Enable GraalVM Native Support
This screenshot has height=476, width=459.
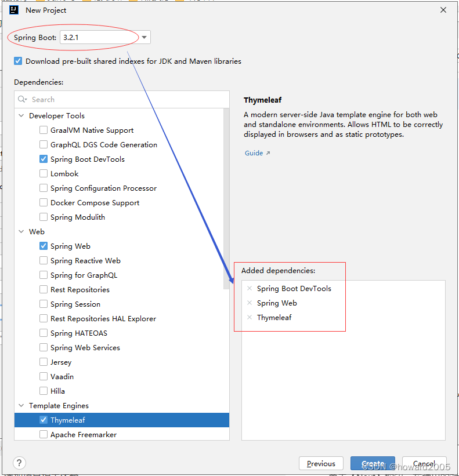point(44,130)
